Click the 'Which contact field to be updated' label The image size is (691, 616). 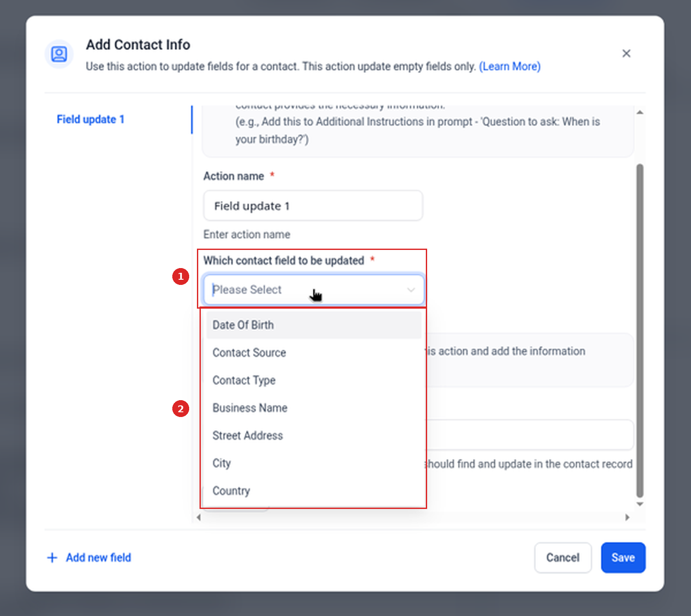284,261
